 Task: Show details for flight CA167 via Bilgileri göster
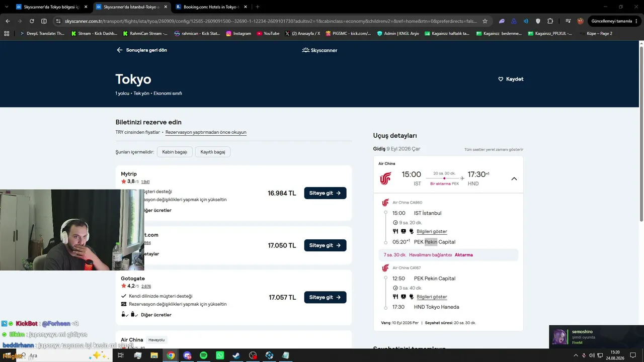(432, 297)
